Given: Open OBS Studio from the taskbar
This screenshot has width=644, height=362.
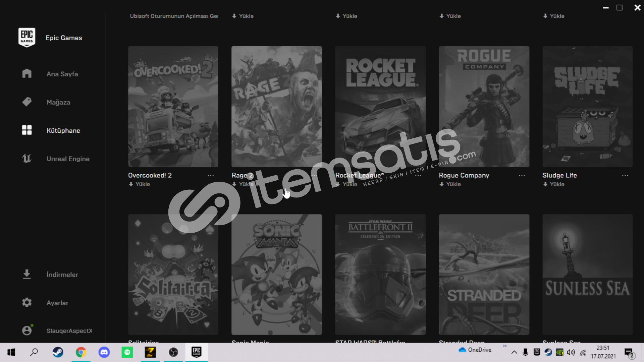Looking at the screenshot, I should point(173,352).
